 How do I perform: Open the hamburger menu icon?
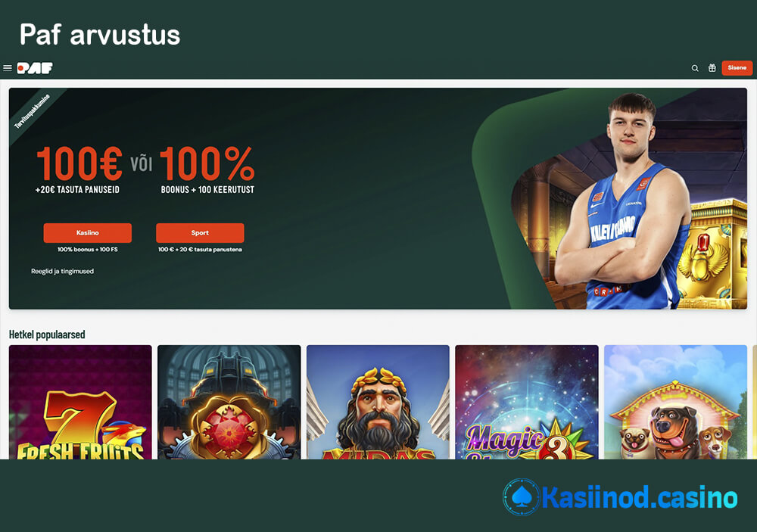tap(8, 68)
